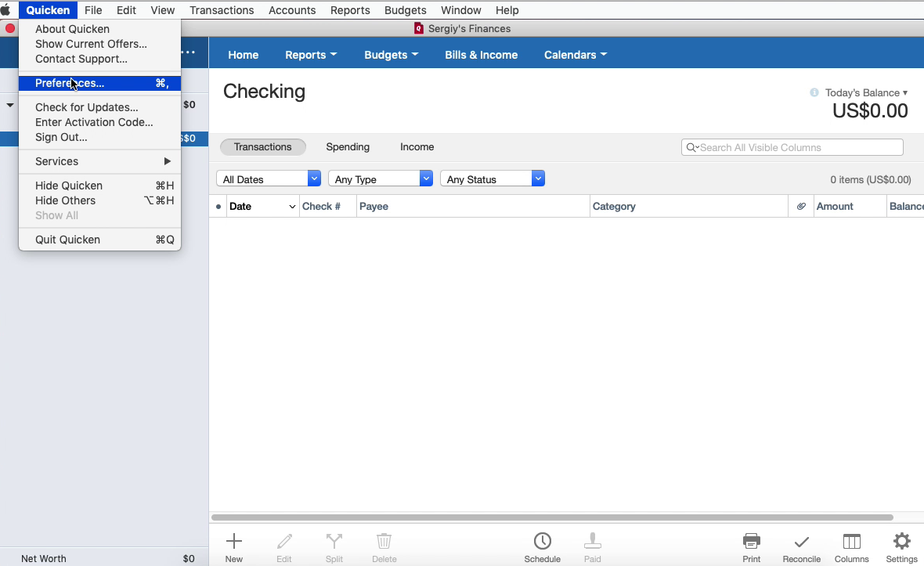The image size is (924, 566).
Task: Sort by the Payee column header
Action: (x=473, y=206)
